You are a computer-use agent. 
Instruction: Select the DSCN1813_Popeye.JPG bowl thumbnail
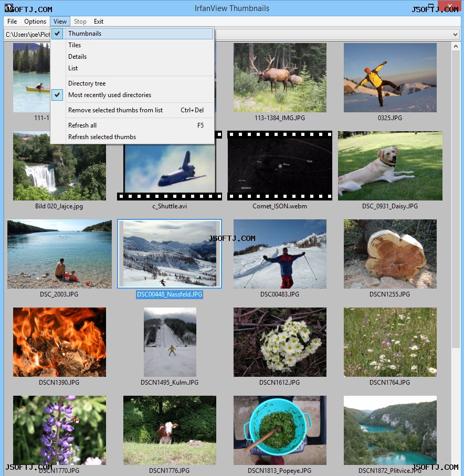pos(280,430)
